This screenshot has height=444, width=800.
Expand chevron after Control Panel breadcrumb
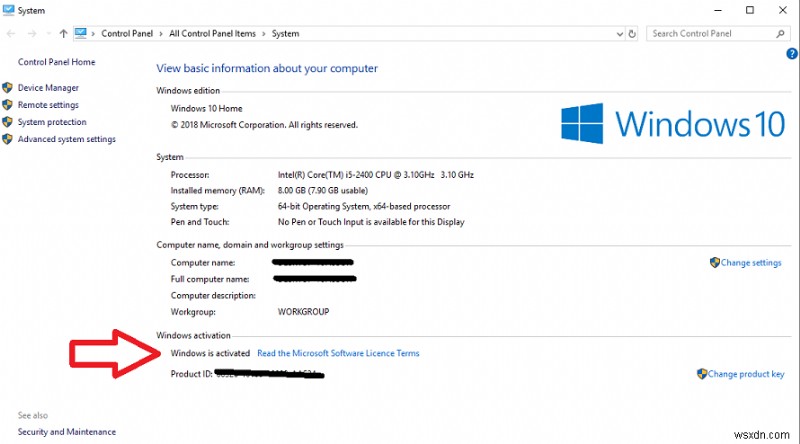(x=161, y=34)
